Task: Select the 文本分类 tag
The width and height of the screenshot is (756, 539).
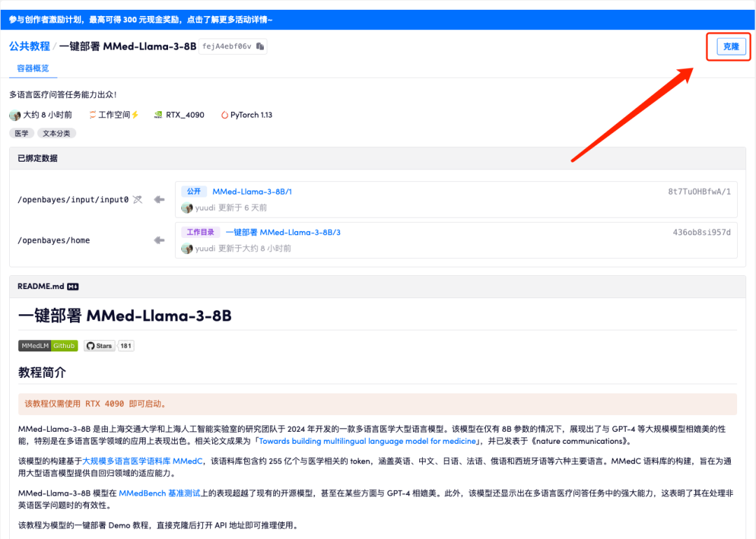Action: tap(57, 133)
